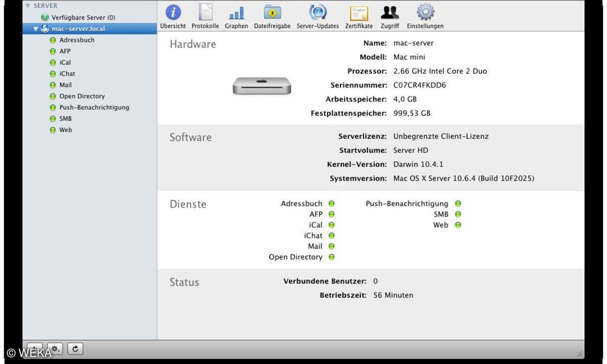The height and width of the screenshot is (364, 607).
Task: Open the gear action menu at bottom left
Action: (55, 349)
